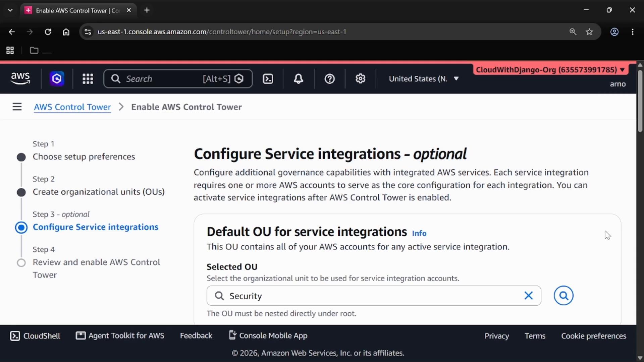Switch to the Enable AWS Control Tower tab

(78, 10)
